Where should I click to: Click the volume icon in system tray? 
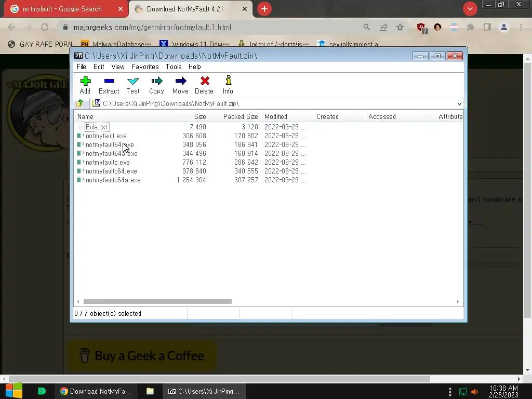(x=474, y=392)
